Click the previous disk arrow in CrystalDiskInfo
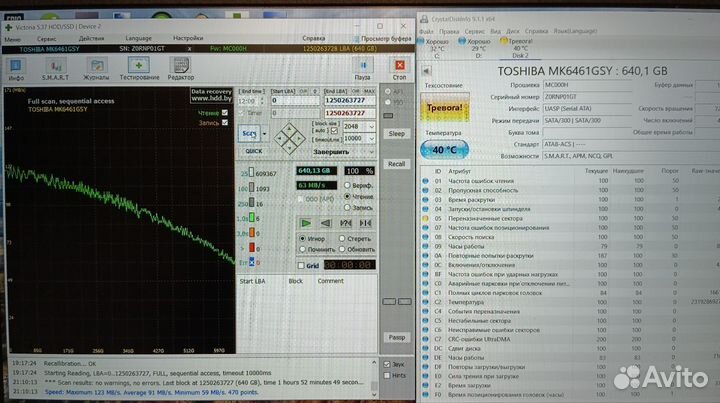720x403 pixels. click(427, 71)
